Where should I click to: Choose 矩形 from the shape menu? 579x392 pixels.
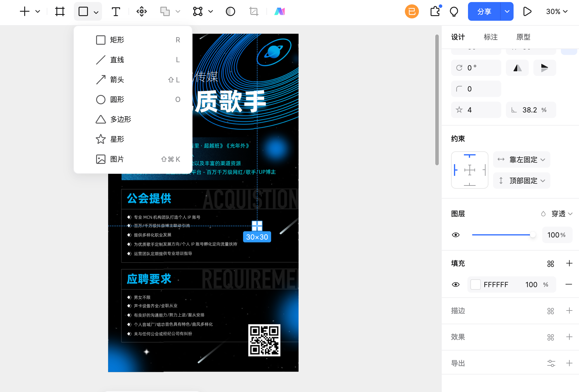133,40
